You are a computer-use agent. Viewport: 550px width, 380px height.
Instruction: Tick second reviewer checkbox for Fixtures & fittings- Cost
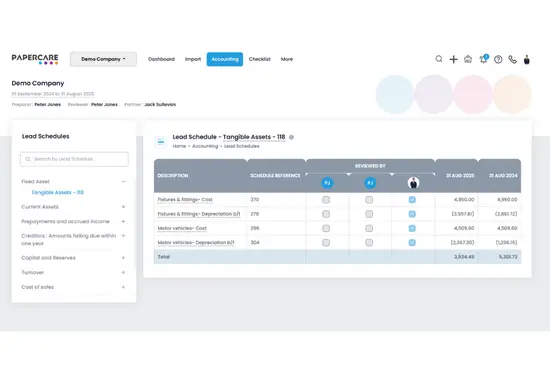(x=369, y=200)
